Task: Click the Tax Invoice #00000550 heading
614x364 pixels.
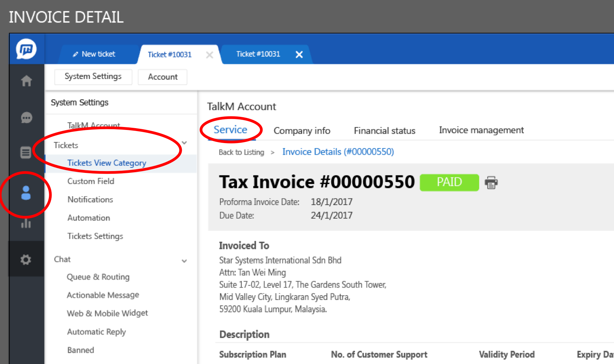Action: tap(317, 182)
